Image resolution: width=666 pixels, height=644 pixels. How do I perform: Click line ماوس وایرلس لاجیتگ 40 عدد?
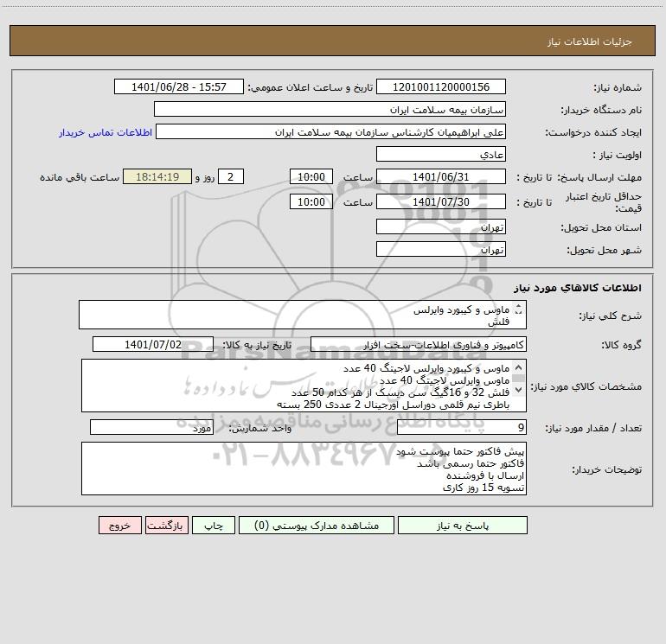[x=445, y=380]
